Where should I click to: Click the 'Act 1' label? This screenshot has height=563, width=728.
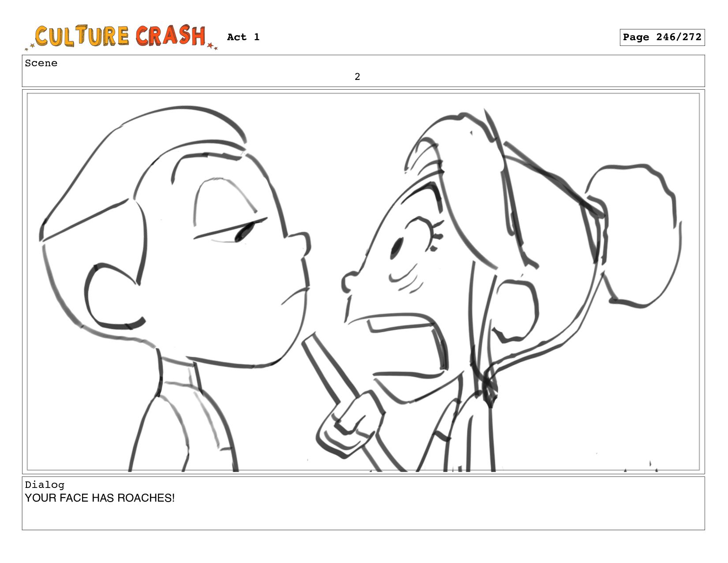point(243,37)
